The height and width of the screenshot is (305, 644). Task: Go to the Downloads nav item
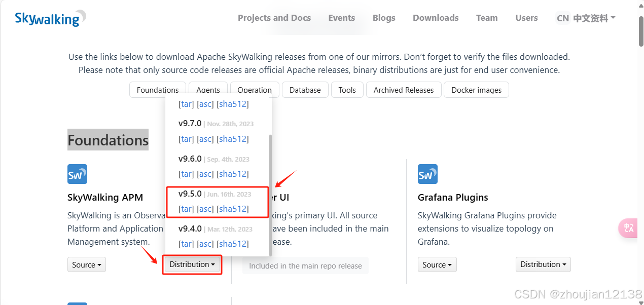[x=436, y=18]
